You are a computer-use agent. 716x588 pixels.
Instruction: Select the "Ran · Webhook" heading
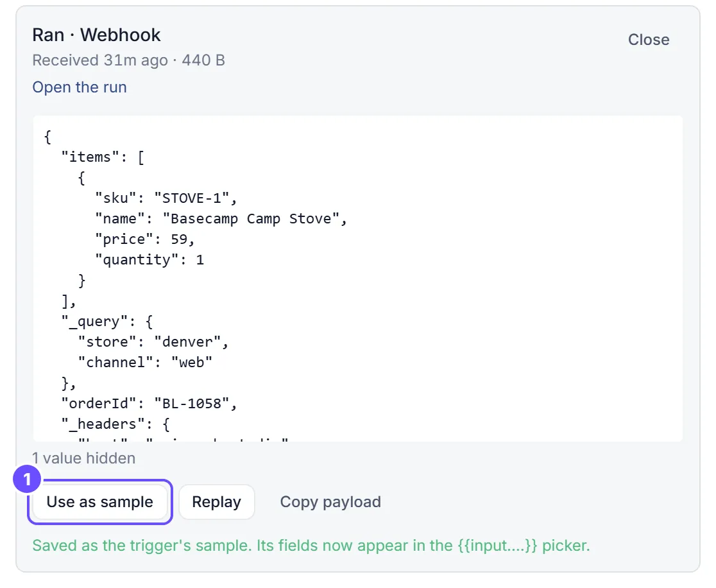tap(96, 35)
